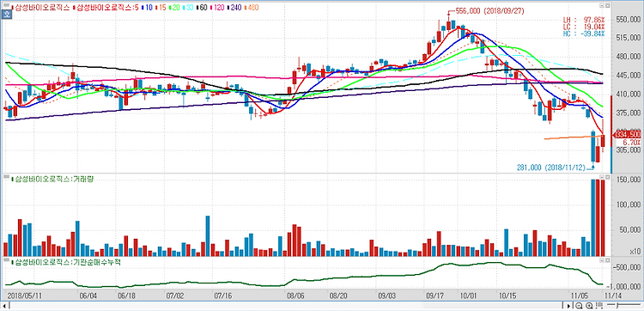The width and height of the screenshot is (644, 311).
Task: Close the 기관순매수누적 pane
Action: point(607,261)
